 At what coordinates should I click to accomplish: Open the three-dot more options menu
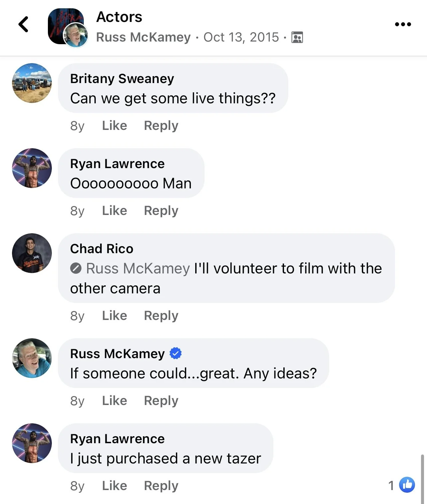tap(403, 24)
